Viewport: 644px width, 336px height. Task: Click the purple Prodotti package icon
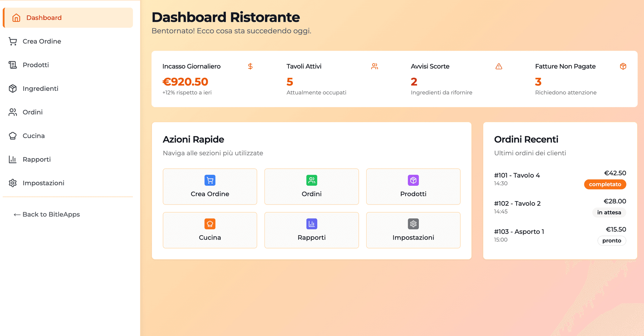pyautogui.click(x=413, y=180)
